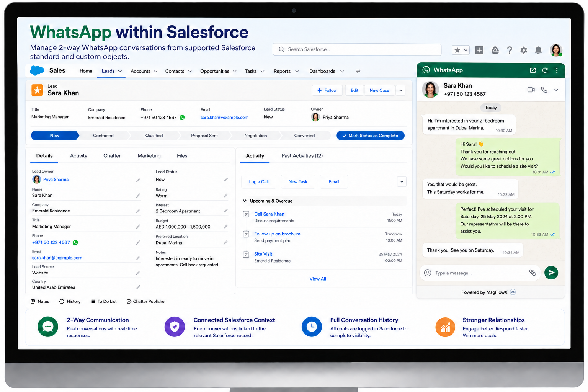Switch to the Marketing tab

149,156
